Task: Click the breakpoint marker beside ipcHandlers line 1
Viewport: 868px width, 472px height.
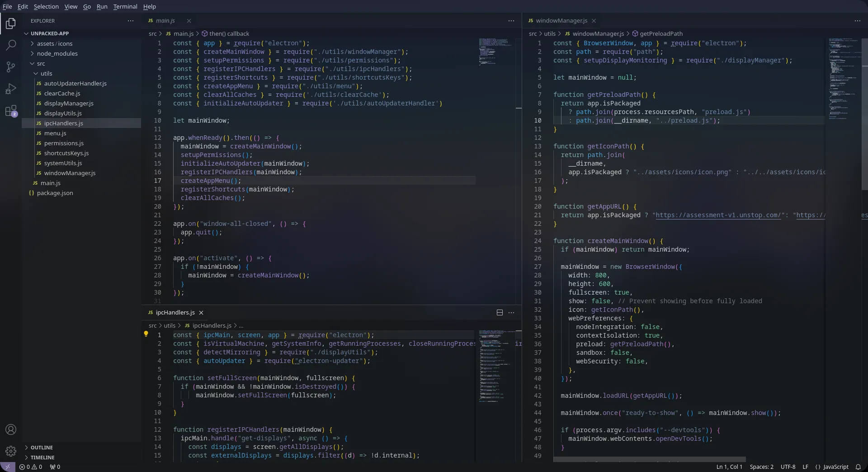Action: point(146,335)
